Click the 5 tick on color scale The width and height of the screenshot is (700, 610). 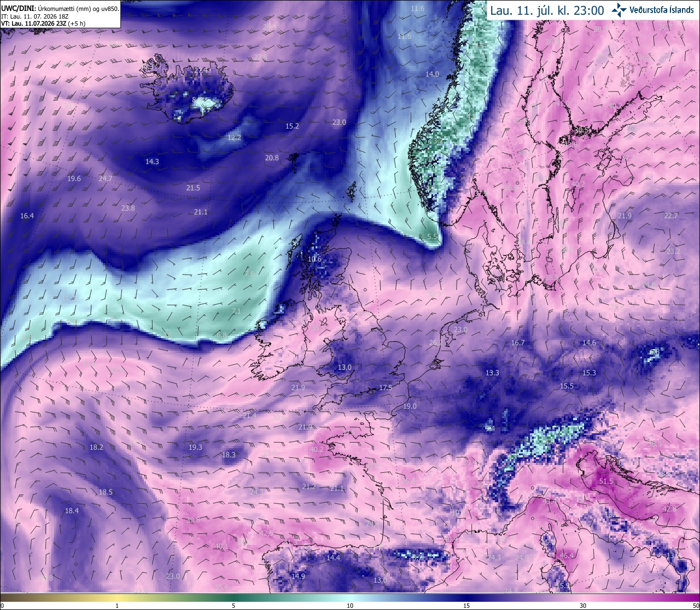[x=234, y=606]
